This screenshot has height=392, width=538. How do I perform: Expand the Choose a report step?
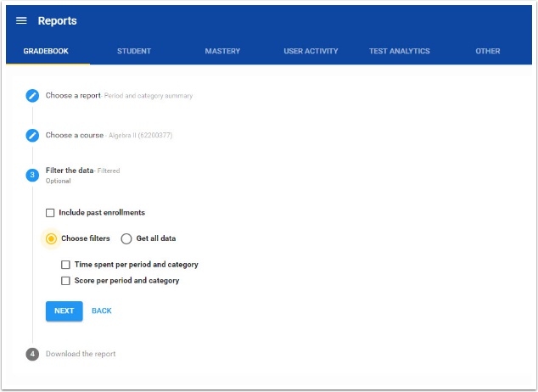[73, 96]
